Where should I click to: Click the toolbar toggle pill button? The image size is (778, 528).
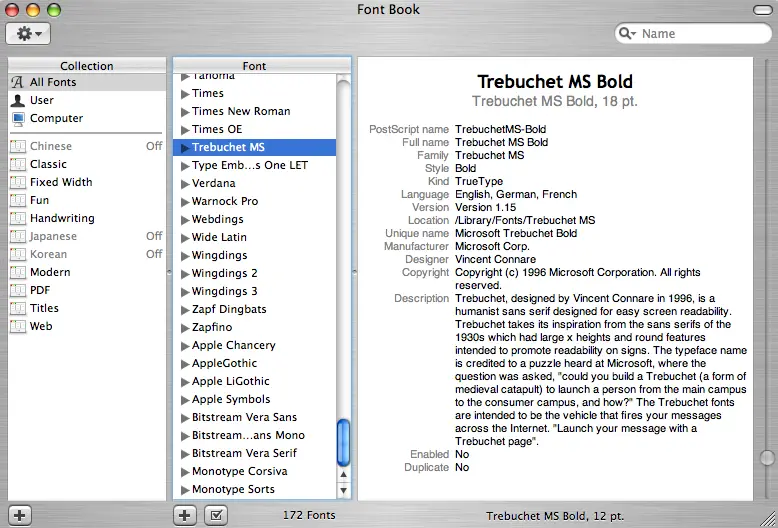pyautogui.click(x=763, y=10)
